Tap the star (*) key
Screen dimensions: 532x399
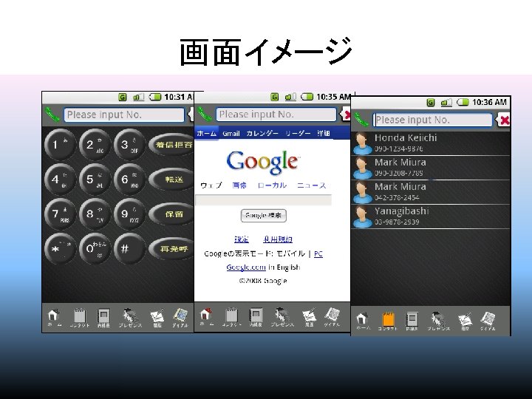click(x=59, y=249)
